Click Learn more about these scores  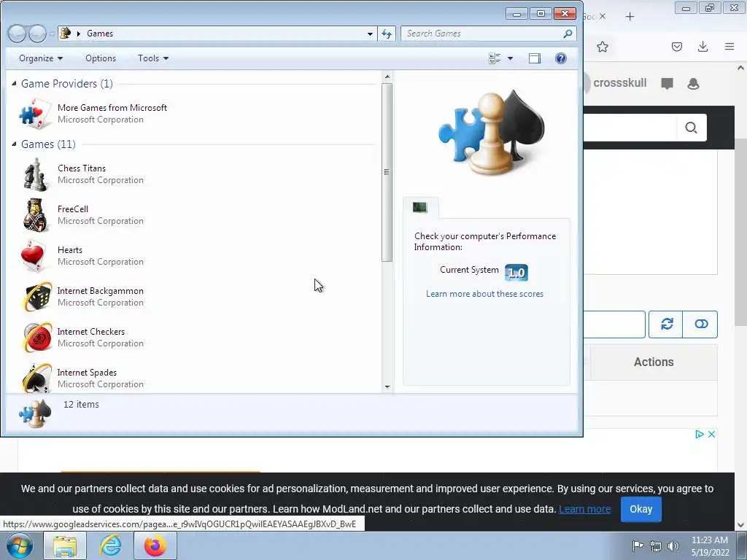point(484,294)
